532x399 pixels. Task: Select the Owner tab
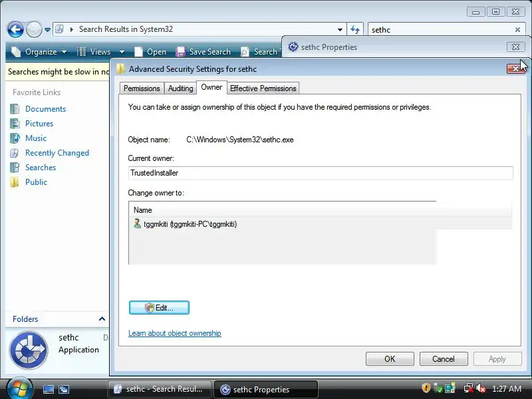[211, 87]
